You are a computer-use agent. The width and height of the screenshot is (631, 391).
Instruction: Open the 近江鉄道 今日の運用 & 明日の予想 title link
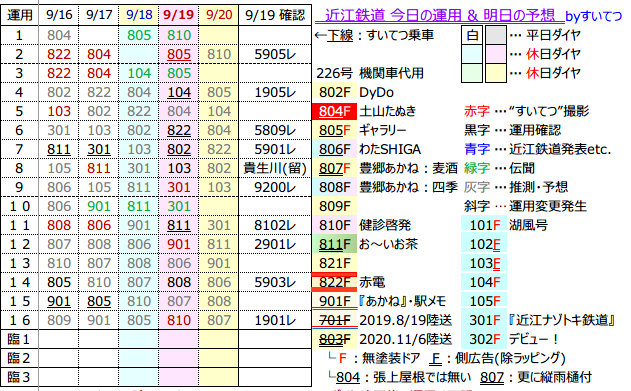click(x=439, y=15)
